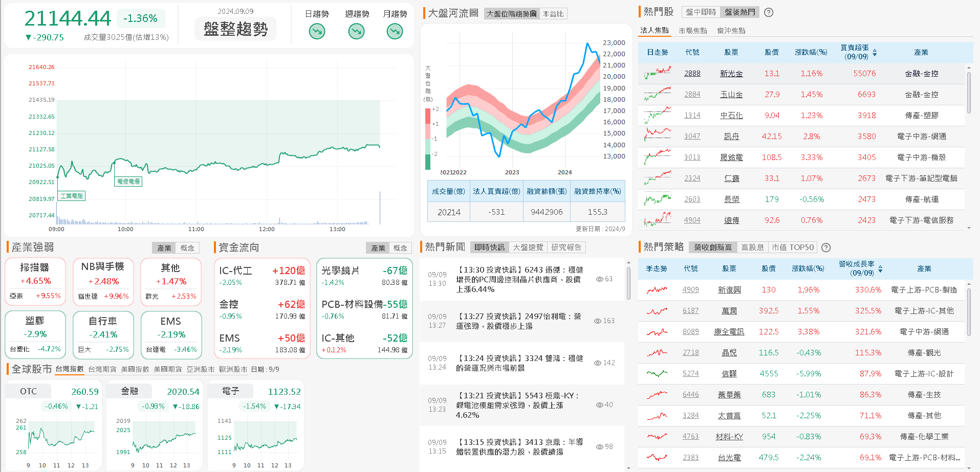Sort by 營收成長率 column arrow

tap(880, 268)
